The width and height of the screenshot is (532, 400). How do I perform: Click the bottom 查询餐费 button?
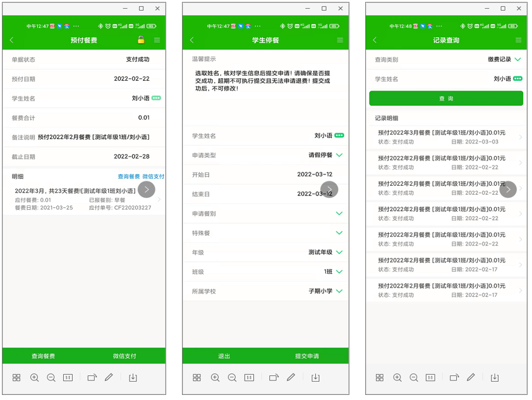43,356
